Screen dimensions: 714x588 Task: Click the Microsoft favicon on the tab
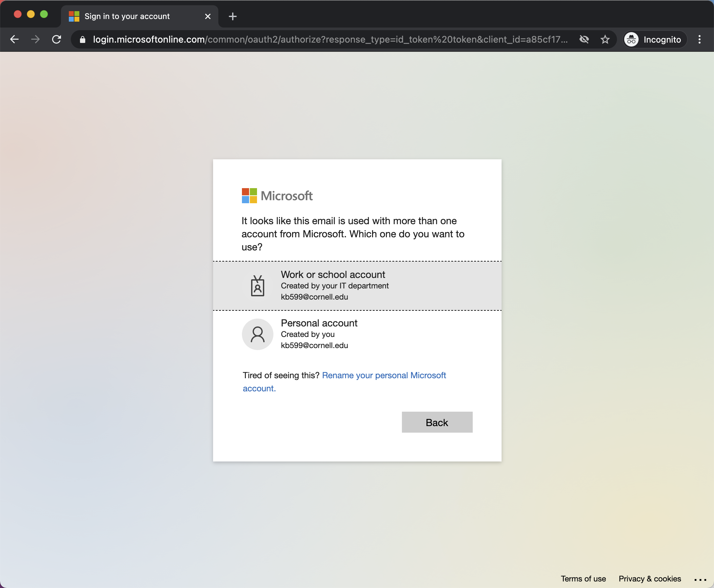pyautogui.click(x=74, y=16)
